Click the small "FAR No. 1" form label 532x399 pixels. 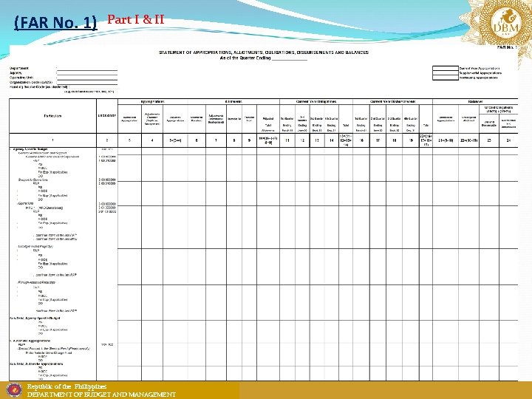pos(507,47)
